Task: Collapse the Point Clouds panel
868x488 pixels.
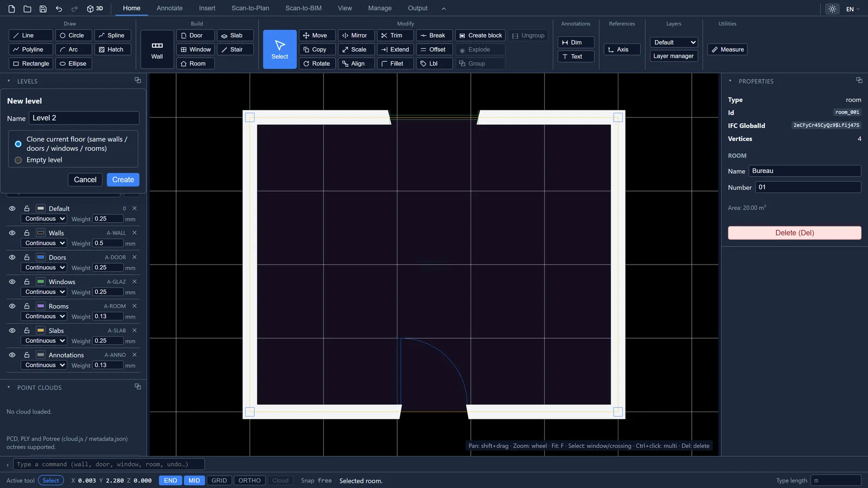Action: pyautogui.click(x=9, y=388)
